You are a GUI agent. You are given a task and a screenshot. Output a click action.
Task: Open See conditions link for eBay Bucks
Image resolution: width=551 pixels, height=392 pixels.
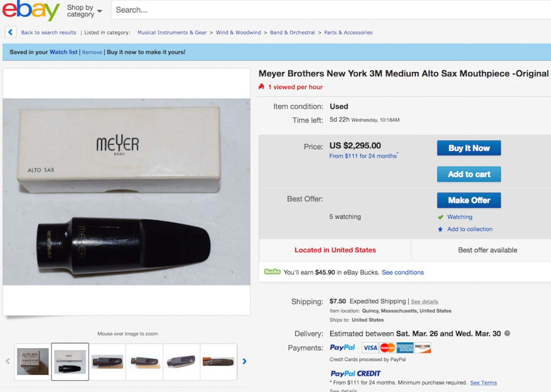tap(402, 272)
